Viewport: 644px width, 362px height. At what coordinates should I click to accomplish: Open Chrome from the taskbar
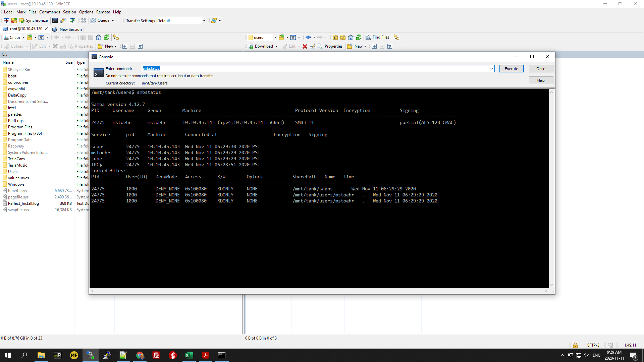tap(140, 355)
